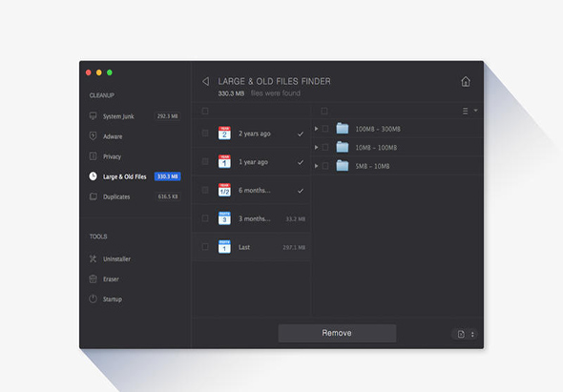Select the 3 months... row text

click(x=255, y=218)
